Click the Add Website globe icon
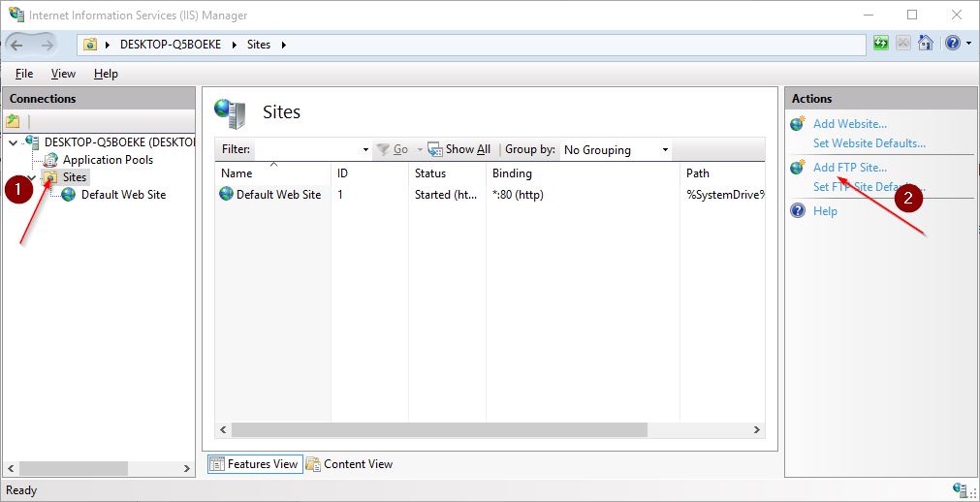 (x=798, y=124)
